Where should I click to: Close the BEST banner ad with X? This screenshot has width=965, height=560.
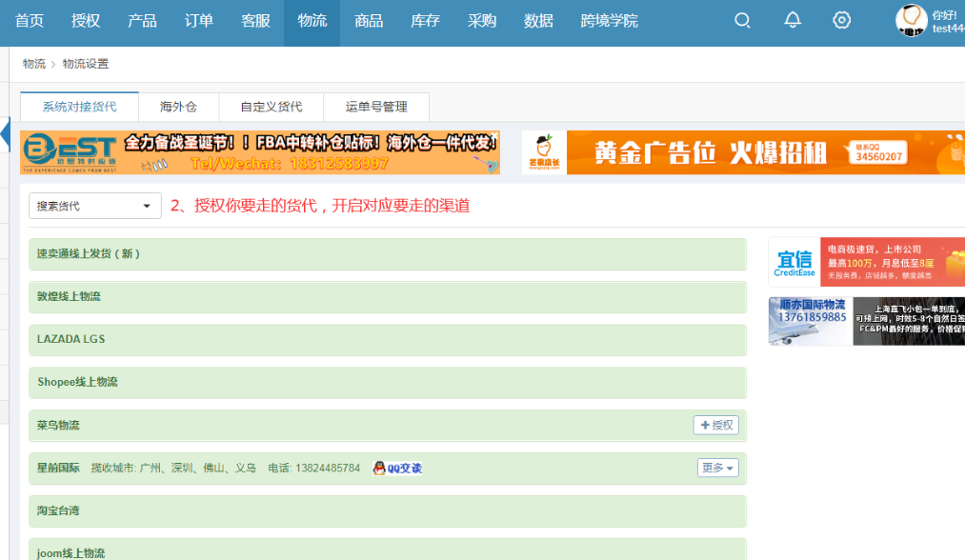(494, 136)
